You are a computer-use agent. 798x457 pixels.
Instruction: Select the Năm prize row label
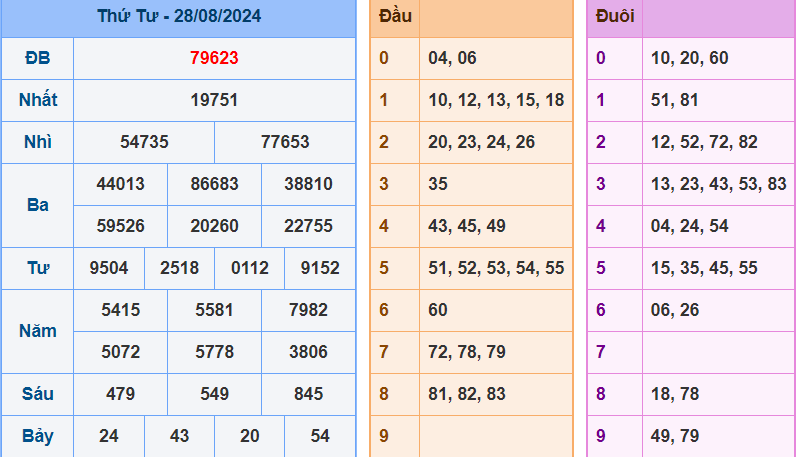coord(38,331)
